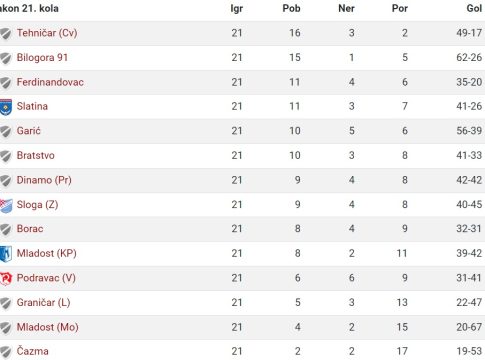The image size is (485, 360).
Task: Click the Por column header
Action: [400, 8]
